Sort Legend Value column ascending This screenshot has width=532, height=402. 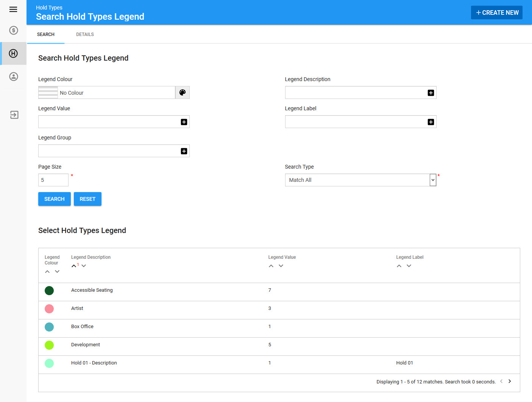pos(271,266)
